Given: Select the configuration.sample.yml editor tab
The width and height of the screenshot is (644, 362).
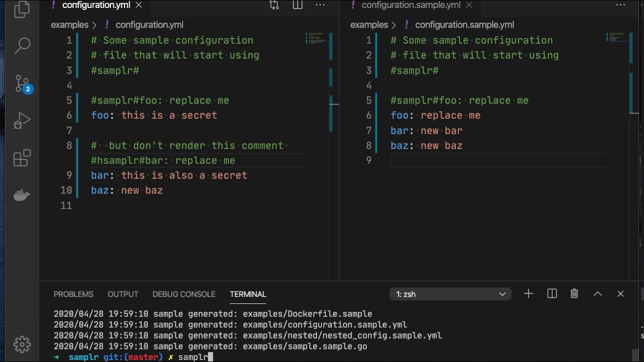Looking at the screenshot, I should pos(411,5).
